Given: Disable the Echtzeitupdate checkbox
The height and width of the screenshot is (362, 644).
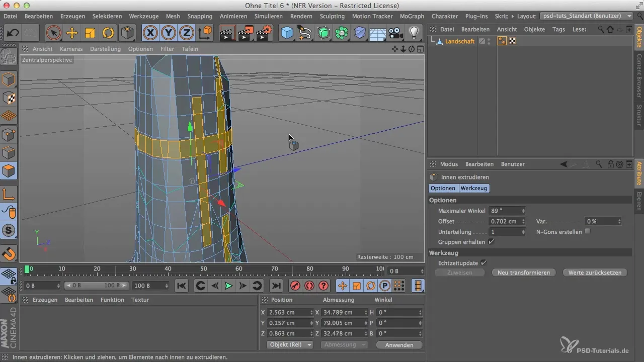Looking at the screenshot, I should point(484,262).
